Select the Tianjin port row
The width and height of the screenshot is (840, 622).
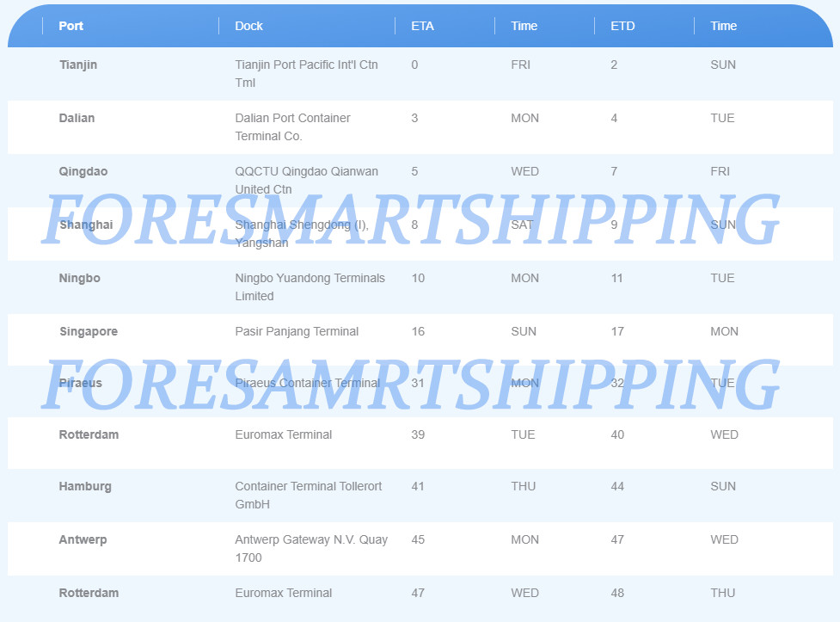point(420,73)
